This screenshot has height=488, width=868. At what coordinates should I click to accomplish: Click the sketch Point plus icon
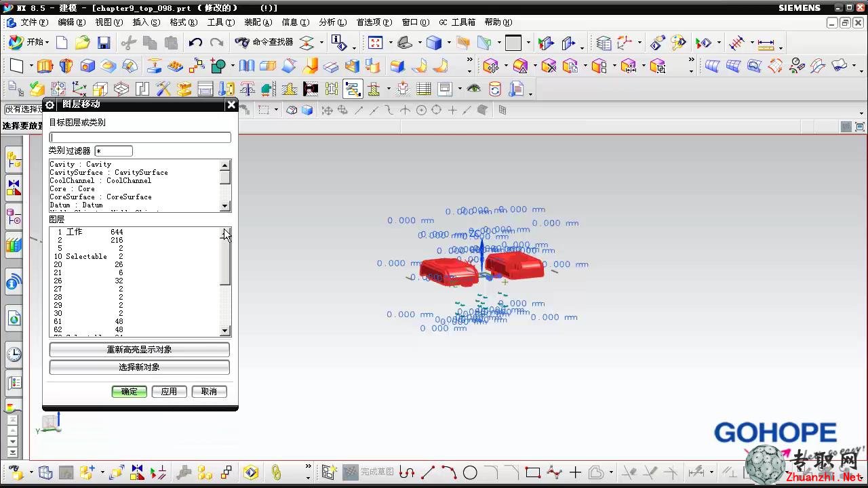point(575,472)
